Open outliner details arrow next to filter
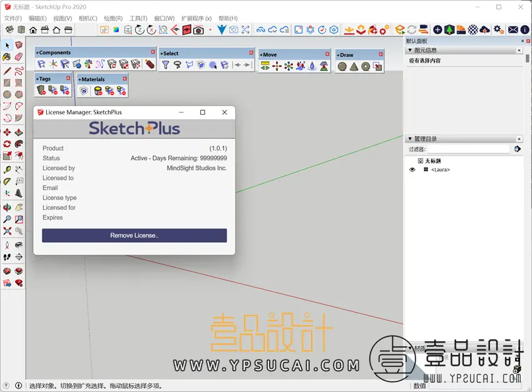532x392 pixels. point(518,148)
